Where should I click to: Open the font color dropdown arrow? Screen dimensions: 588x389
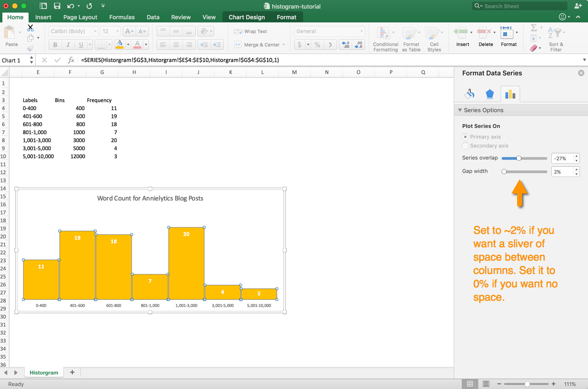(146, 45)
